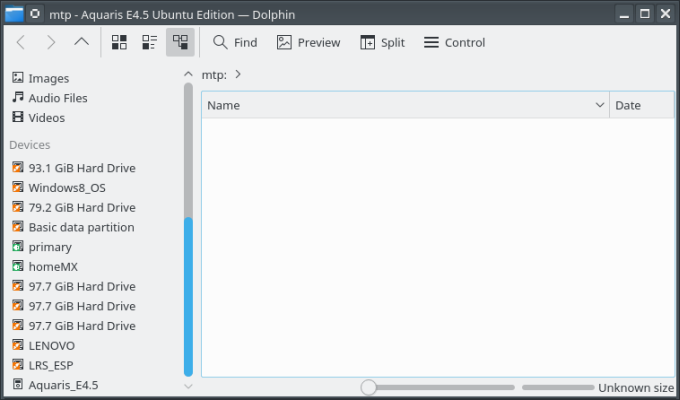Adjust the zoom level slider
The width and height of the screenshot is (680, 400).
click(x=369, y=387)
